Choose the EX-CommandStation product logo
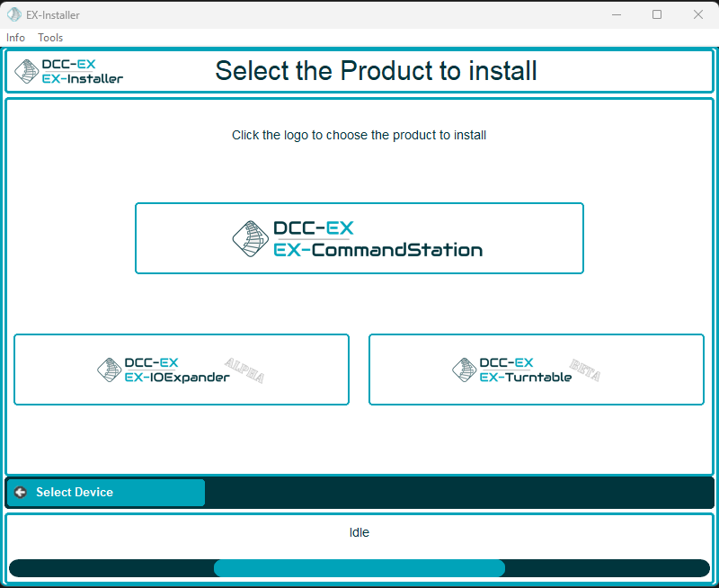The image size is (719, 588). click(359, 238)
